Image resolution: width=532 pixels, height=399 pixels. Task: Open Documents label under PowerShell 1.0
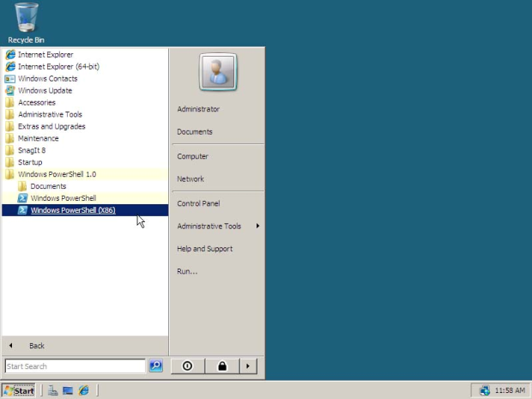click(x=48, y=186)
